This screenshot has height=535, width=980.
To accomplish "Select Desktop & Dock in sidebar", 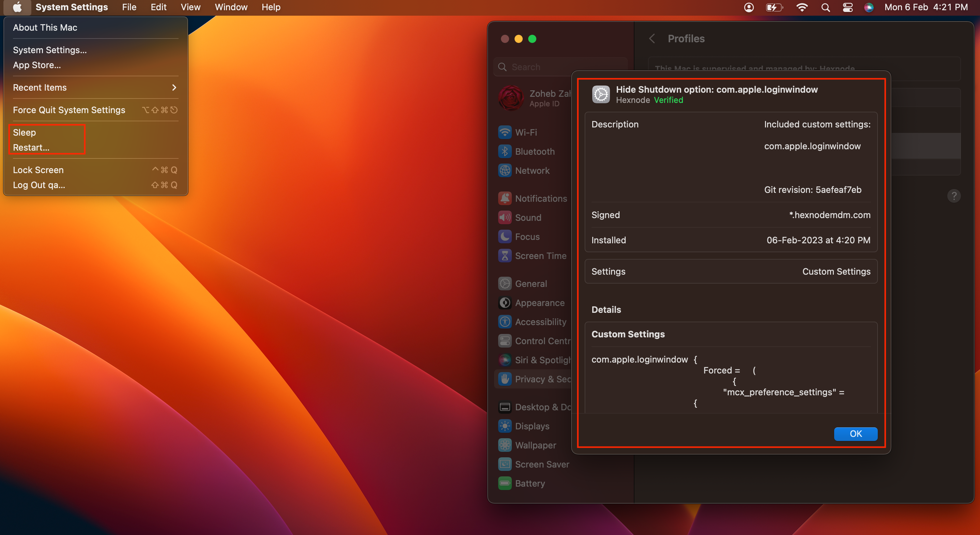I will [533, 407].
